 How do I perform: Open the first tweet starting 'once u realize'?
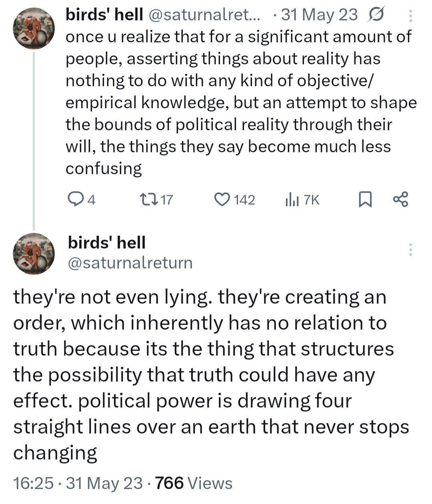[241, 102]
